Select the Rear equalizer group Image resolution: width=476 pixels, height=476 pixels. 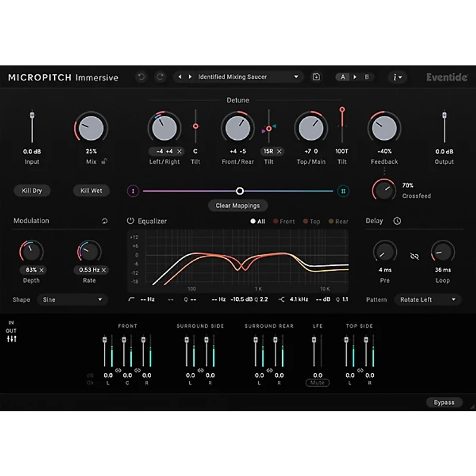point(339,221)
